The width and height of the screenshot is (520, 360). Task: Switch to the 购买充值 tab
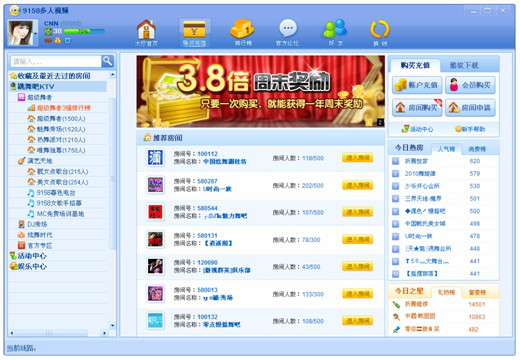pyautogui.click(x=415, y=65)
